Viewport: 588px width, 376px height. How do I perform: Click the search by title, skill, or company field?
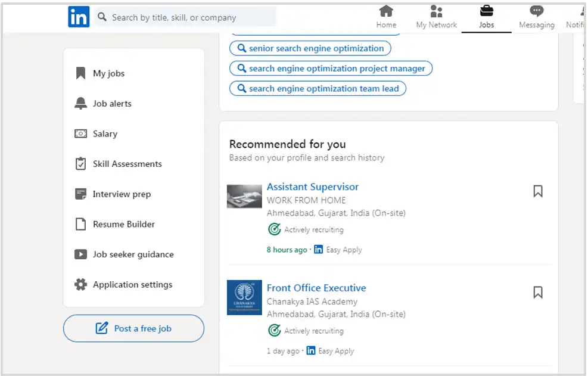tap(185, 17)
